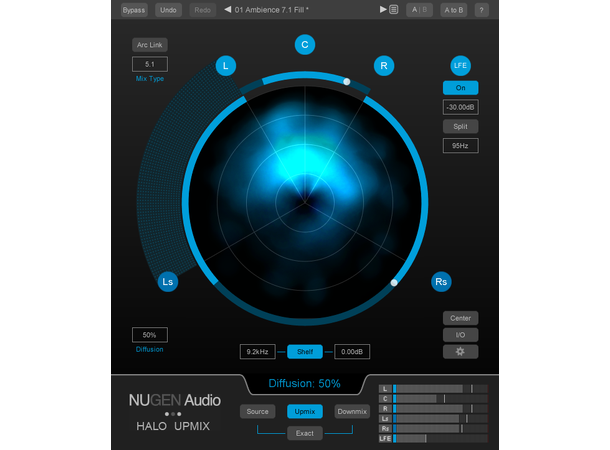
Task: Open Mix Type 5.1 selector
Action: 150,64
